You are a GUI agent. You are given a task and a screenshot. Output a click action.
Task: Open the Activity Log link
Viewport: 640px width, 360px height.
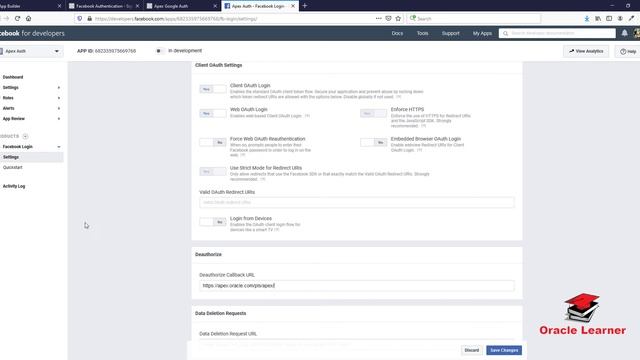coord(14,186)
